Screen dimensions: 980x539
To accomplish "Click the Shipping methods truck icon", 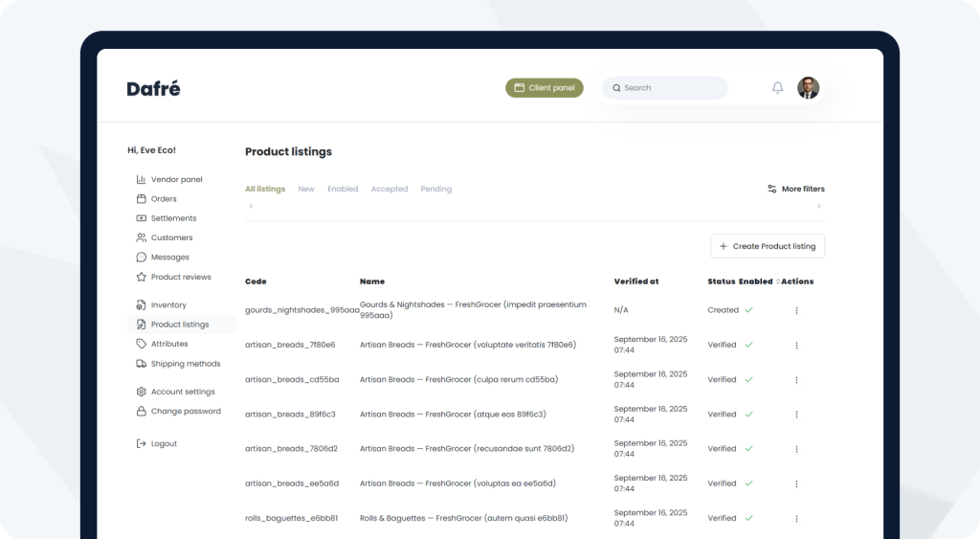I will 141,364.
